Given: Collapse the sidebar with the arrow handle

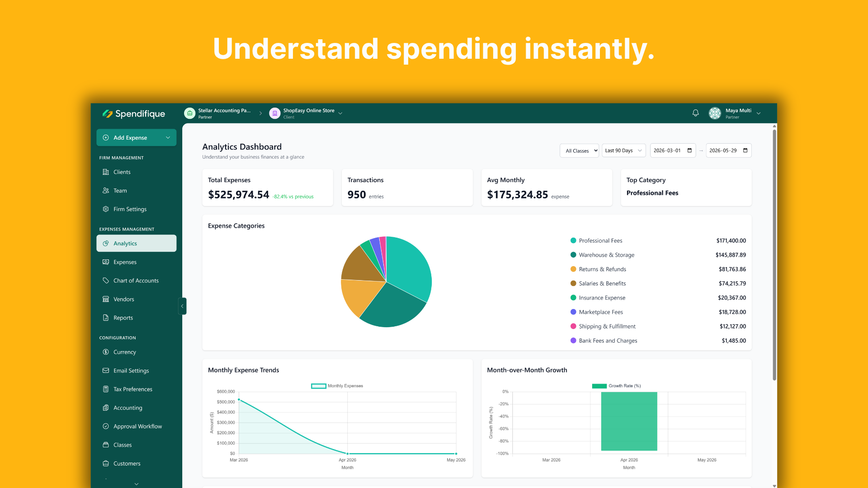Looking at the screenshot, I should (x=182, y=306).
